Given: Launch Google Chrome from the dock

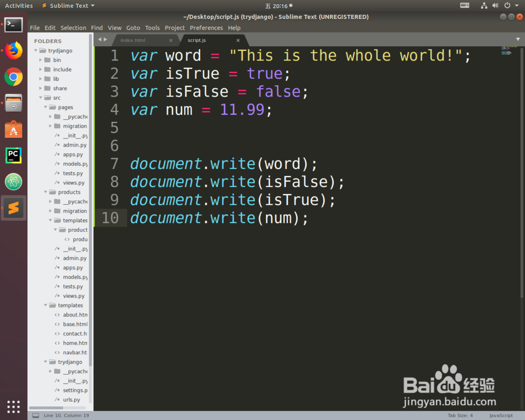Looking at the screenshot, I should click(14, 77).
